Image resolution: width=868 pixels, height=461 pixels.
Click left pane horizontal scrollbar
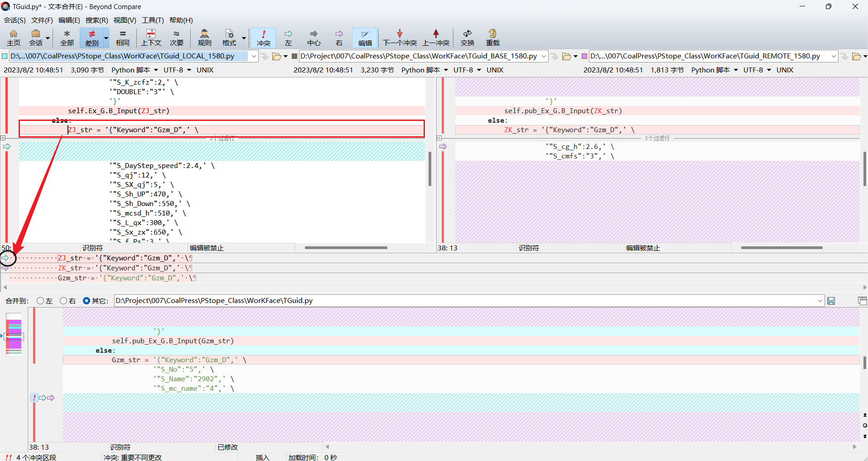[346, 248]
